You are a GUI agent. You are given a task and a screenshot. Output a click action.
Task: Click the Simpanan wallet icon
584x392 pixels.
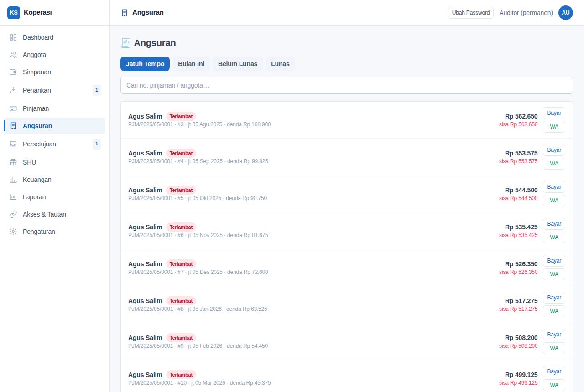click(13, 72)
